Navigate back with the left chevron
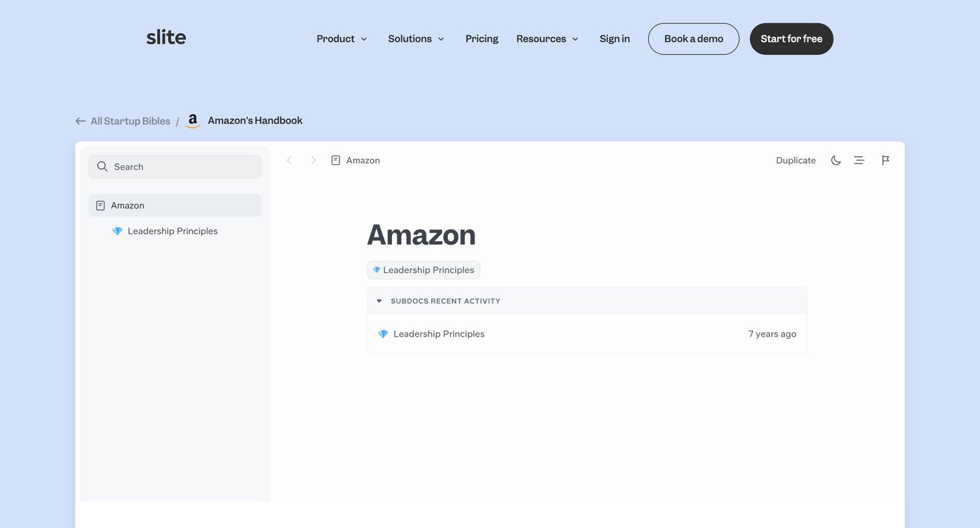The image size is (980, 528). tap(290, 160)
